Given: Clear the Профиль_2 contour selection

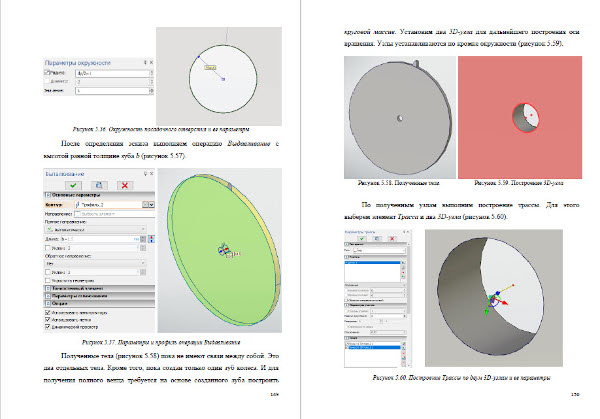Looking at the screenshot, I should point(145,205).
